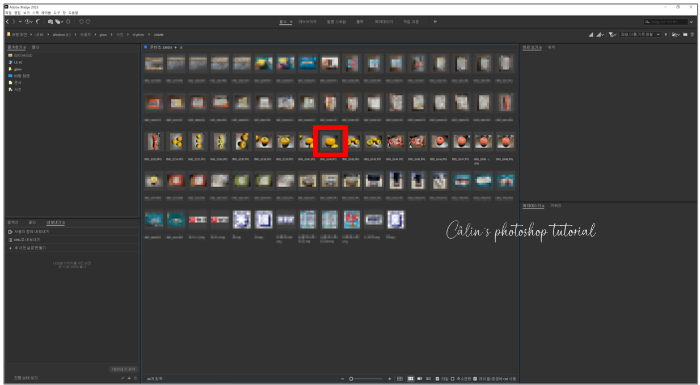
Task: Expand the content path arrow in Content header
Action: (x=176, y=47)
